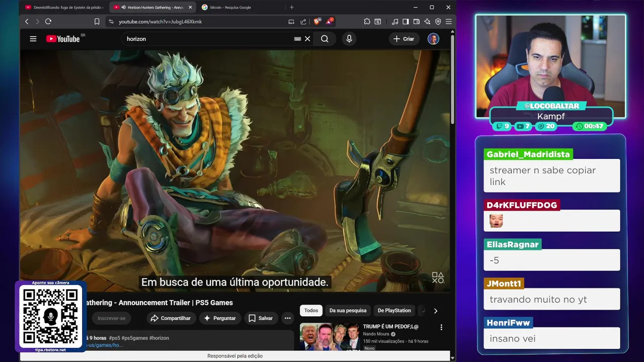The height and width of the screenshot is (362, 644).
Task: Open the media playlist music-note icon
Action: (395, 22)
